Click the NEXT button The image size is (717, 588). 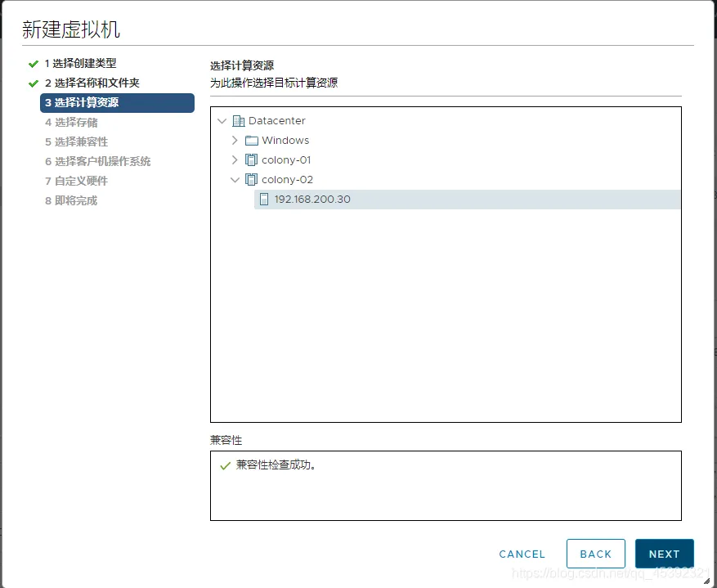click(665, 554)
